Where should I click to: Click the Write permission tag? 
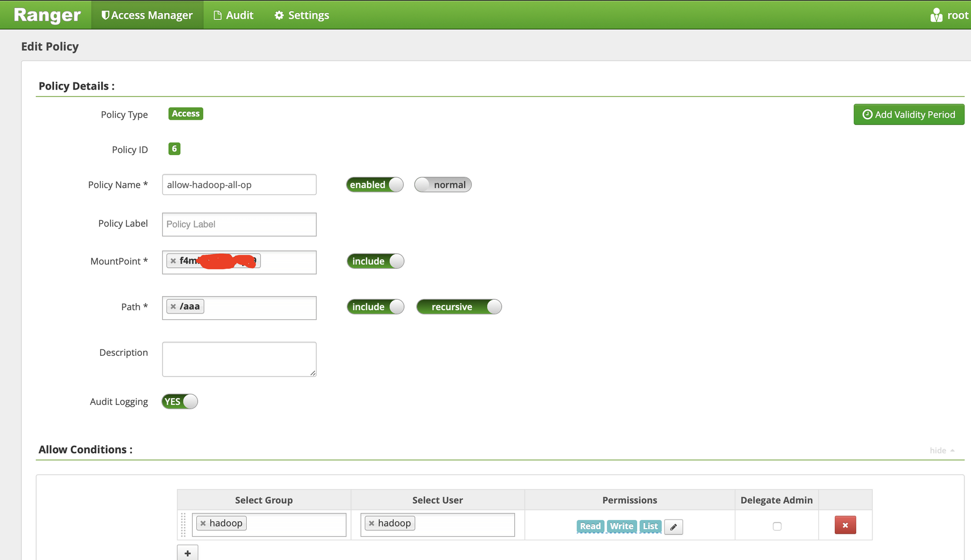(x=622, y=526)
